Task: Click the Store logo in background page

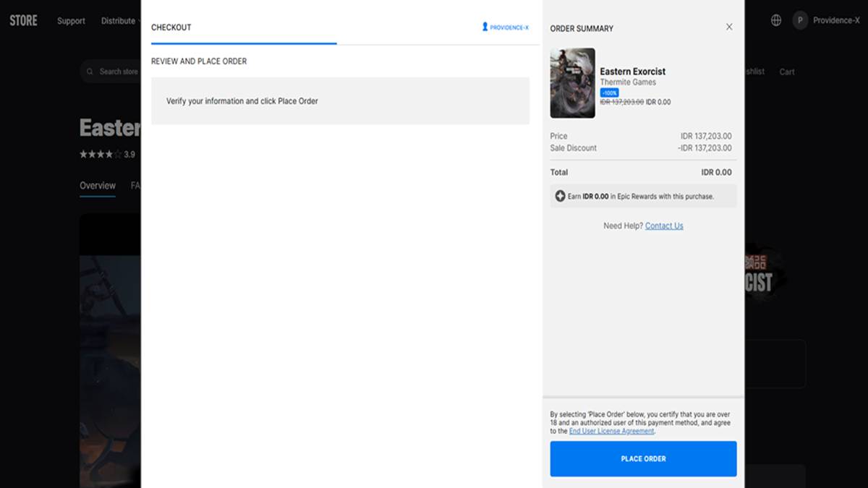Action: (23, 20)
